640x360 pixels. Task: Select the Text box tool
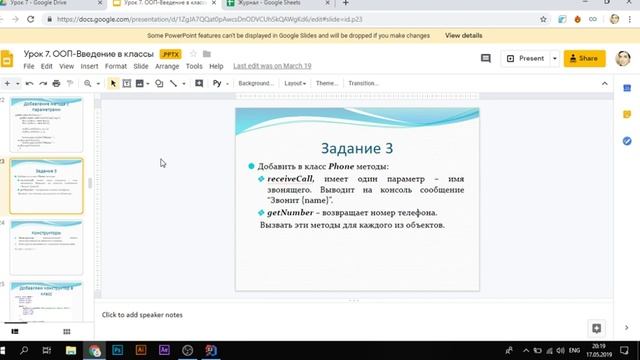click(127, 83)
